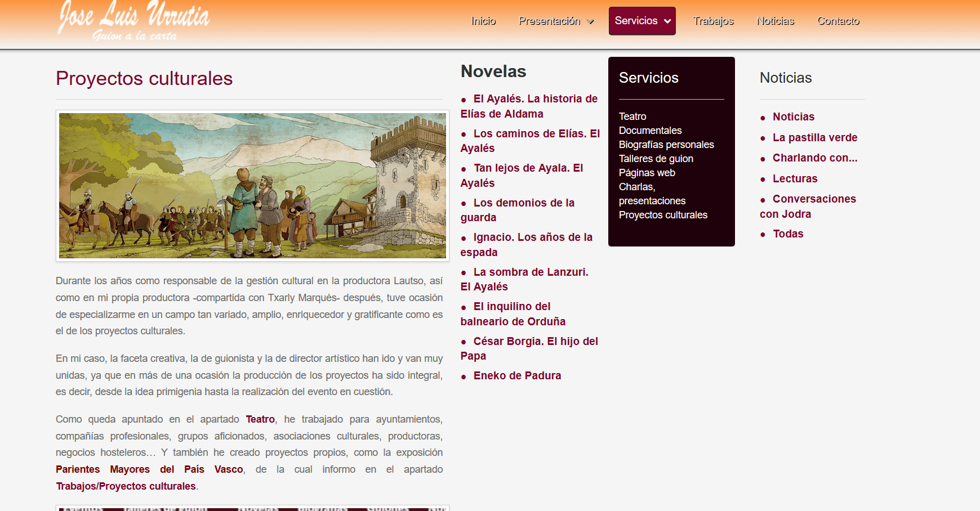Screen dimensions: 980x511
Task: Follow Parientes Mayores del País Vasco link
Action: tap(149, 469)
